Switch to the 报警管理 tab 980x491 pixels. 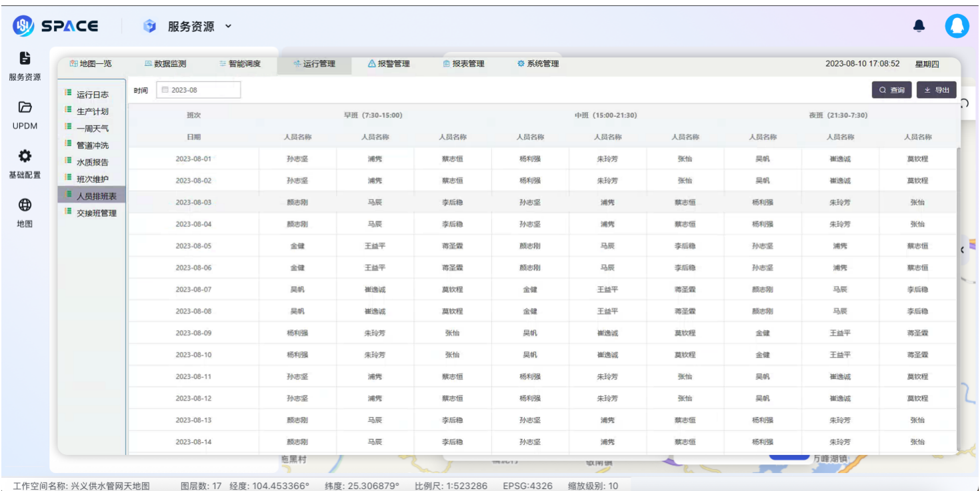(x=389, y=64)
